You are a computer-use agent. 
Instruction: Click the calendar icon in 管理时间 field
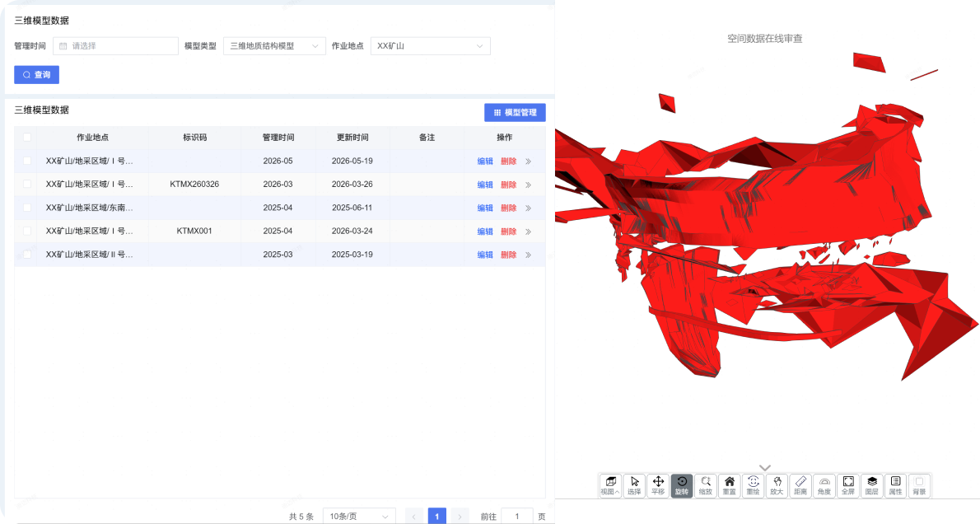click(x=63, y=46)
